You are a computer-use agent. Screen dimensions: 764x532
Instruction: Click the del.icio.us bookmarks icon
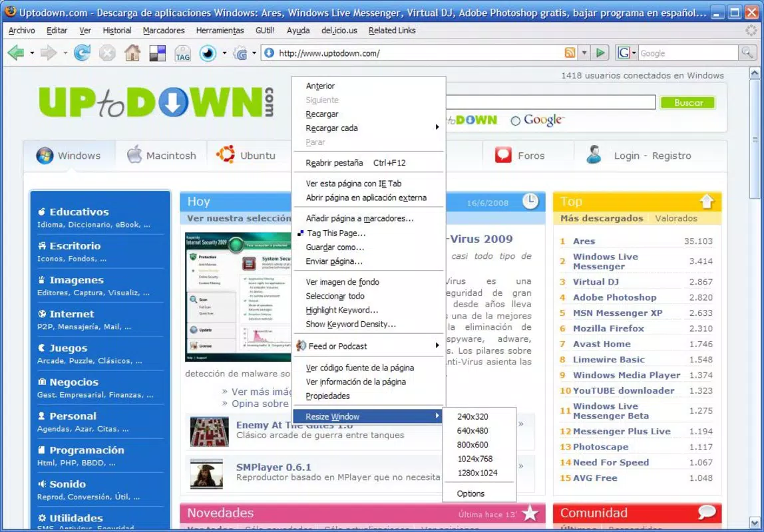pos(157,53)
